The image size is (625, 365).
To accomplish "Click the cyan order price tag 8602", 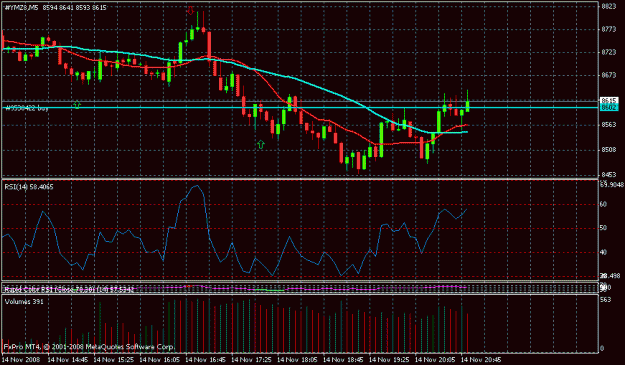I will pos(609,108).
